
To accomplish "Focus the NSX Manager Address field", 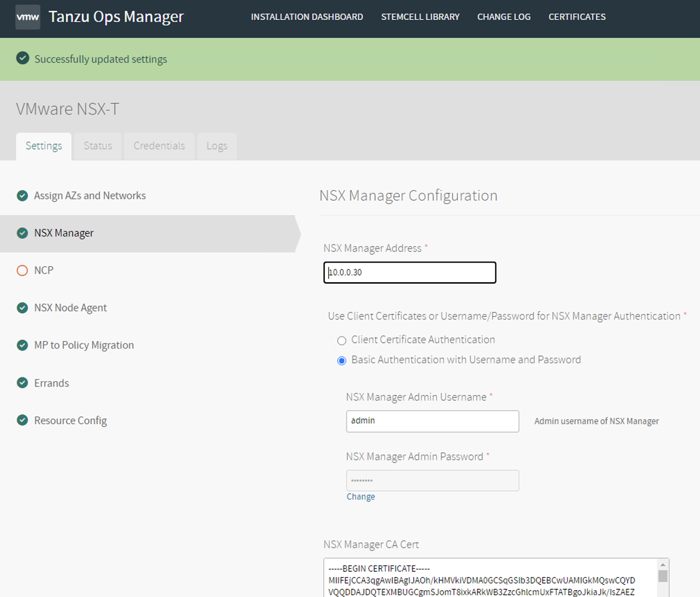I will [x=410, y=273].
